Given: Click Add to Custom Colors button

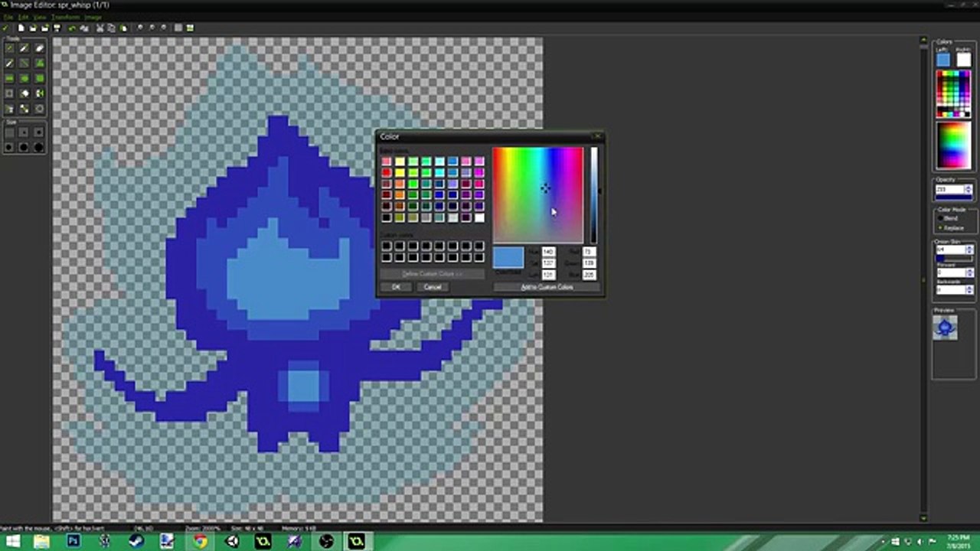Looking at the screenshot, I should (547, 287).
